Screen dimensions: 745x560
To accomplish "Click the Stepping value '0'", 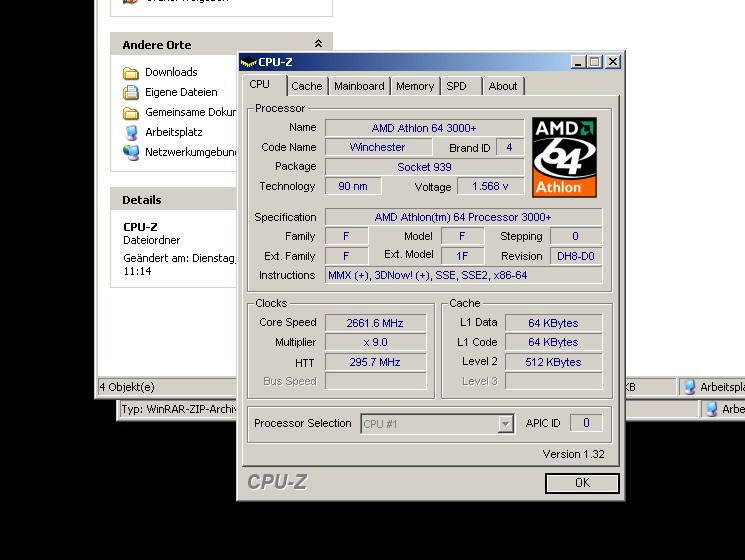I will tap(576, 236).
